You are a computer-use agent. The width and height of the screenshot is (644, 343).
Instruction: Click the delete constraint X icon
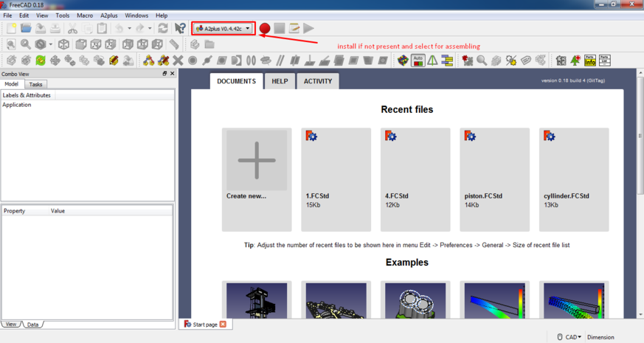tap(178, 60)
